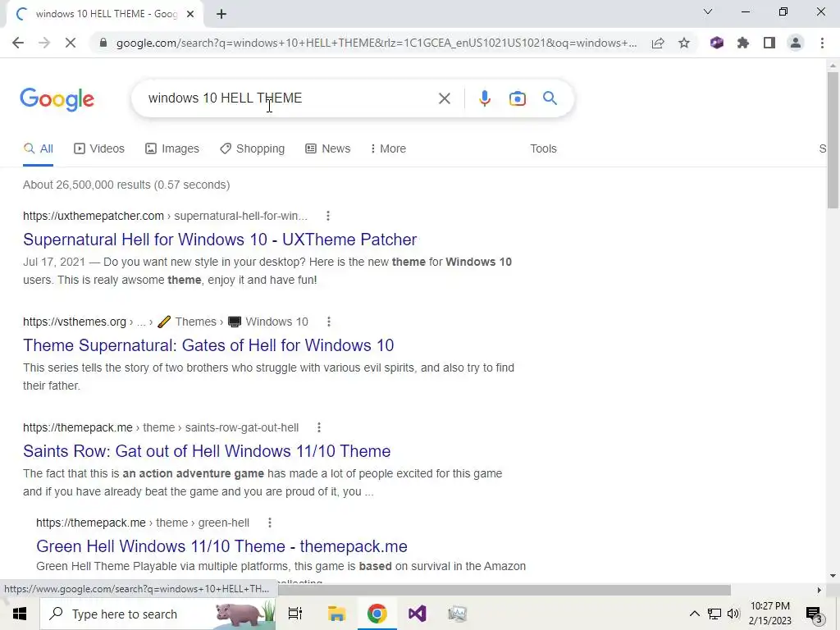Image resolution: width=840 pixels, height=630 pixels.
Task: Open clock showing 10:27 PM
Action: pos(769,614)
